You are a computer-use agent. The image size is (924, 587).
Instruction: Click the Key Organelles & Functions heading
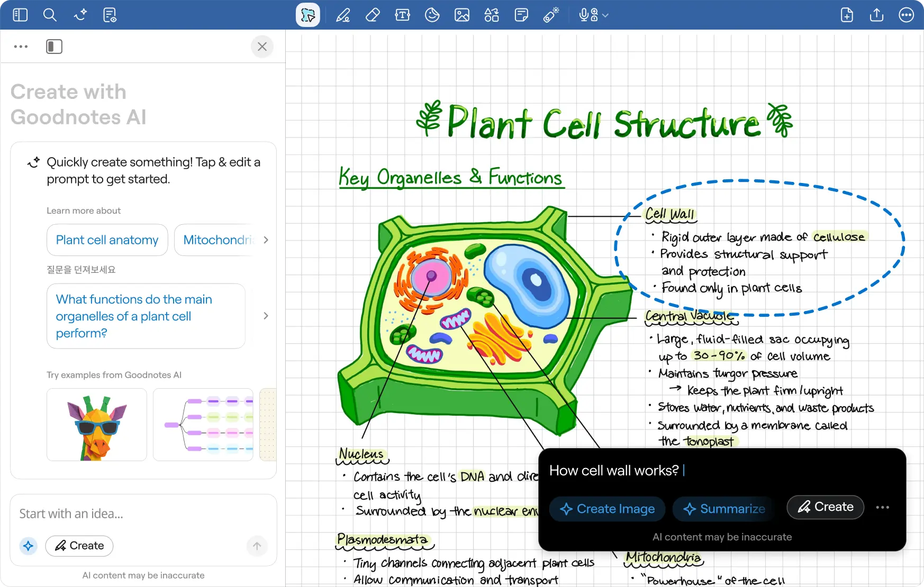[451, 178]
